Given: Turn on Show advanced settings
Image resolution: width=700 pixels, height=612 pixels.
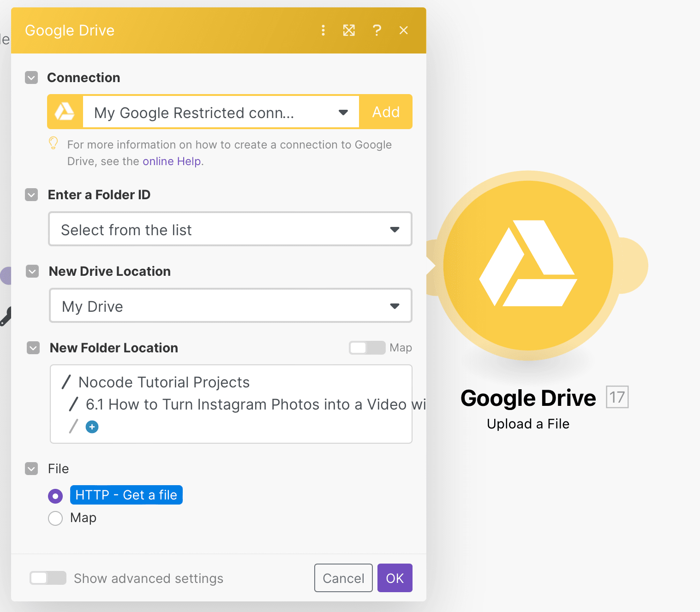Looking at the screenshot, I should coord(48,578).
